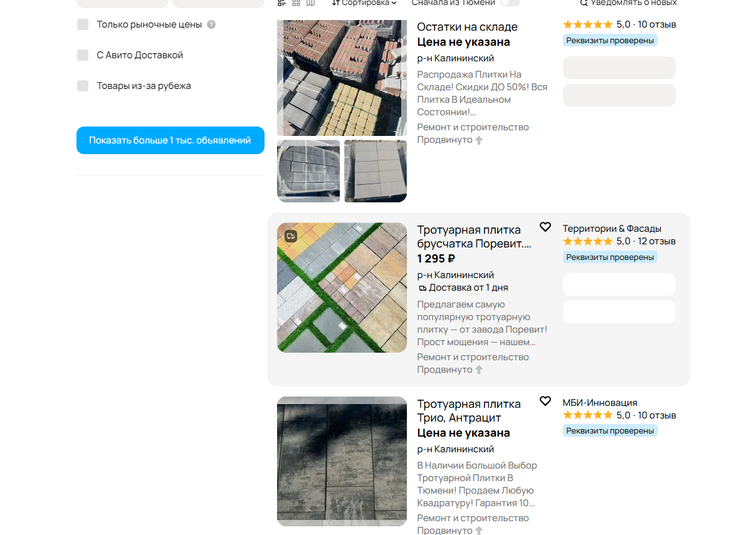Open map view icon
Screen dimensions: 756x535
click(x=311, y=3)
